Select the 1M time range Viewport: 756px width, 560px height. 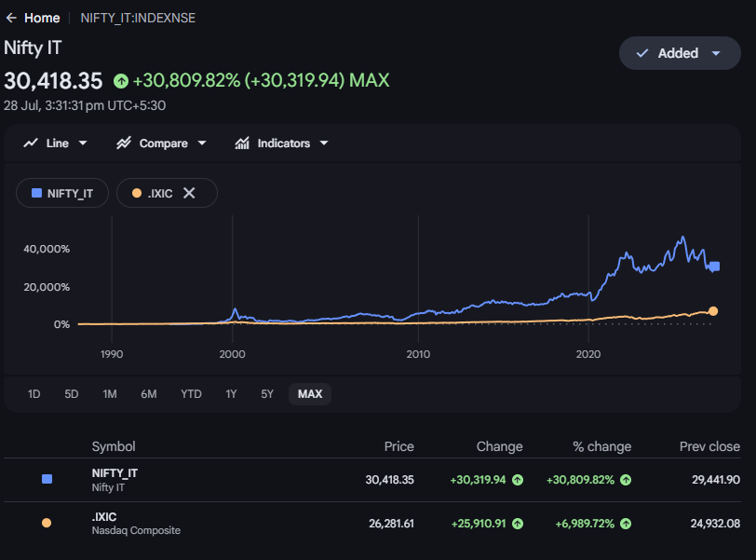110,394
